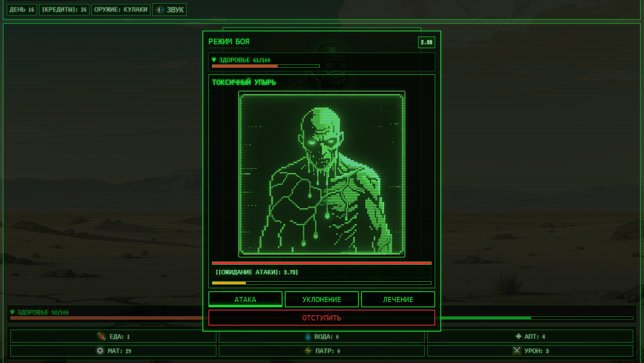Screen dimensions: 644x363
Task: Click the medkit cross icon by АПТ
Action: 518,336
